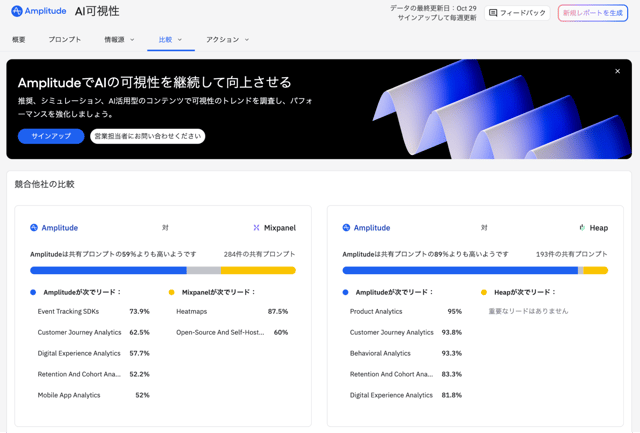Click the Amplitude vs Mixpanel progress bar
The width and height of the screenshot is (640, 433).
(x=163, y=270)
